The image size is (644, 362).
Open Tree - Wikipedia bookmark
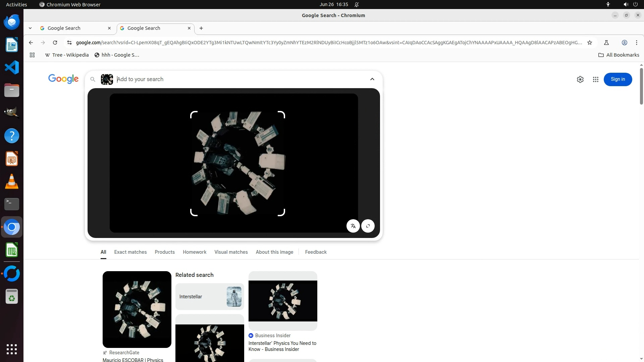pyautogui.click(x=67, y=55)
